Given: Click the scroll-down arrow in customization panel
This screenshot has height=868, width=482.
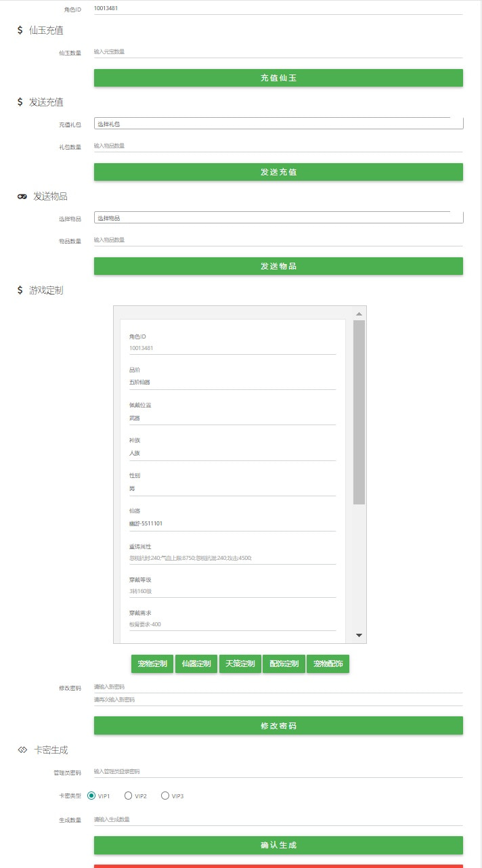Looking at the screenshot, I should [x=359, y=635].
